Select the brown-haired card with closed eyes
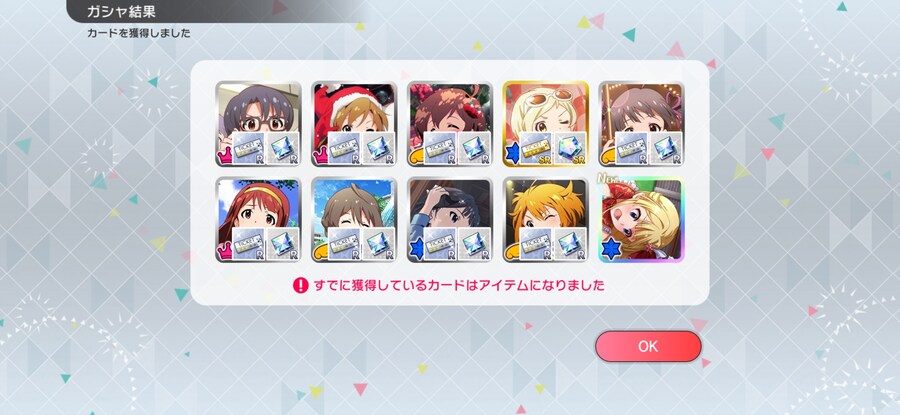Viewport: 900px width, 415px height. 354,220
